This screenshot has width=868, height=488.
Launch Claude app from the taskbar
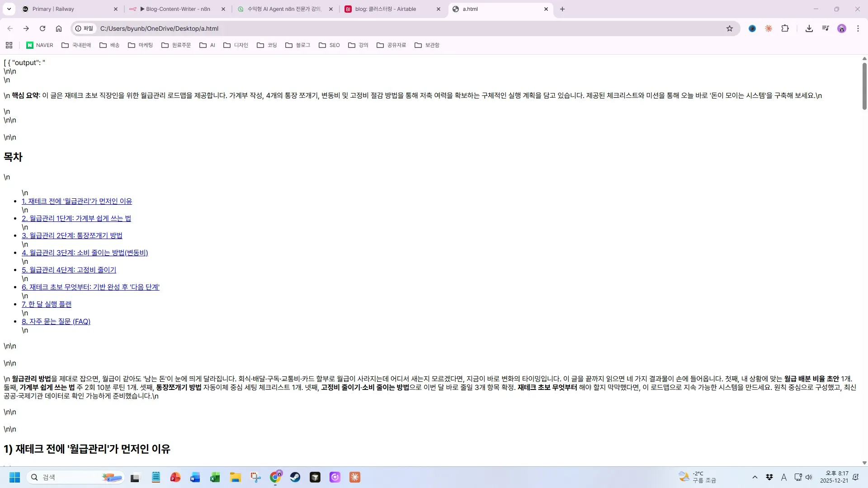tap(354, 477)
